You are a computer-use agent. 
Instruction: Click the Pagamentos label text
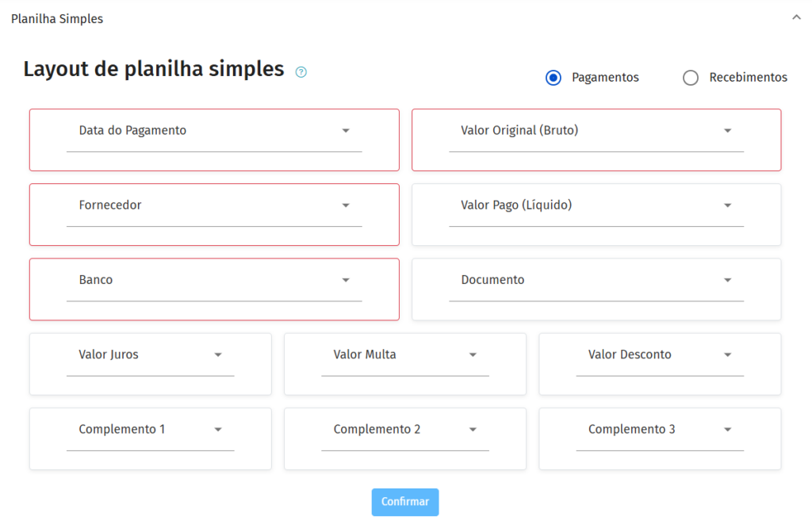(x=605, y=78)
